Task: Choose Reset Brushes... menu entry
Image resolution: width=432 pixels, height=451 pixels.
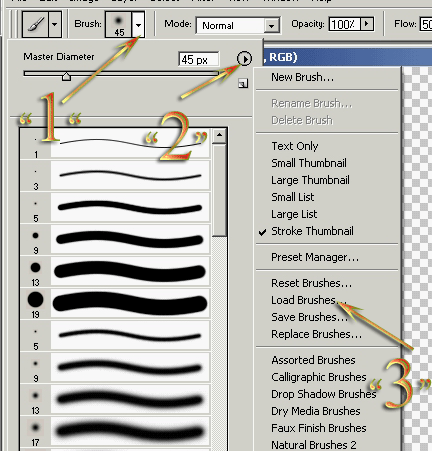Action: pos(311,283)
